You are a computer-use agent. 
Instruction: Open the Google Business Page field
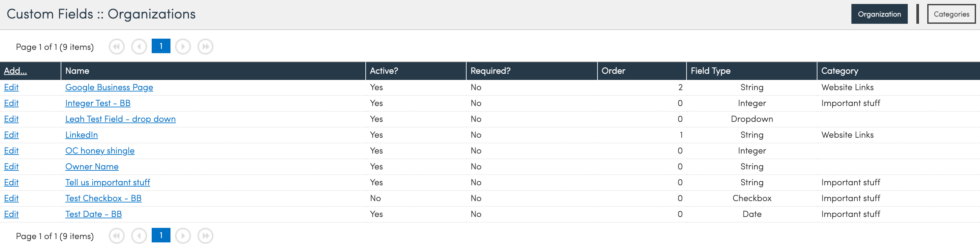[109, 87]
